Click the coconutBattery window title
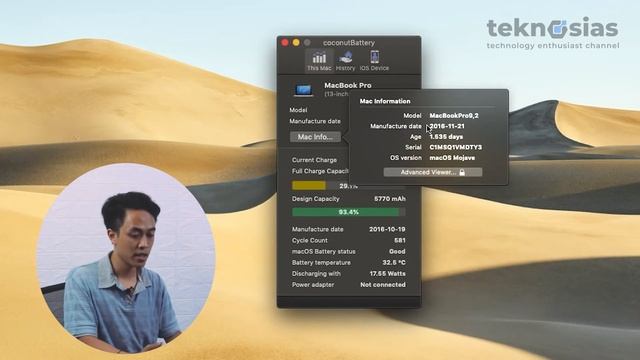640x360 pixels. [349, 42]
